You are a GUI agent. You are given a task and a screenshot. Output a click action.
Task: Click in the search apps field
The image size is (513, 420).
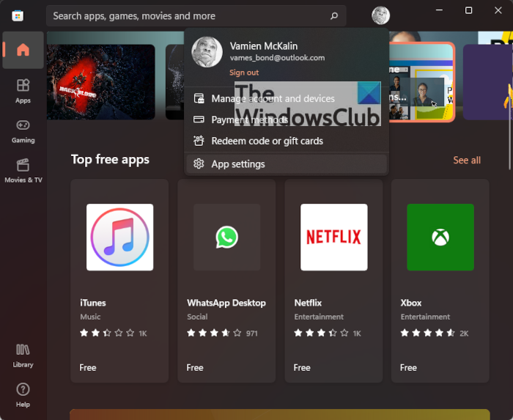coord(196,15)
